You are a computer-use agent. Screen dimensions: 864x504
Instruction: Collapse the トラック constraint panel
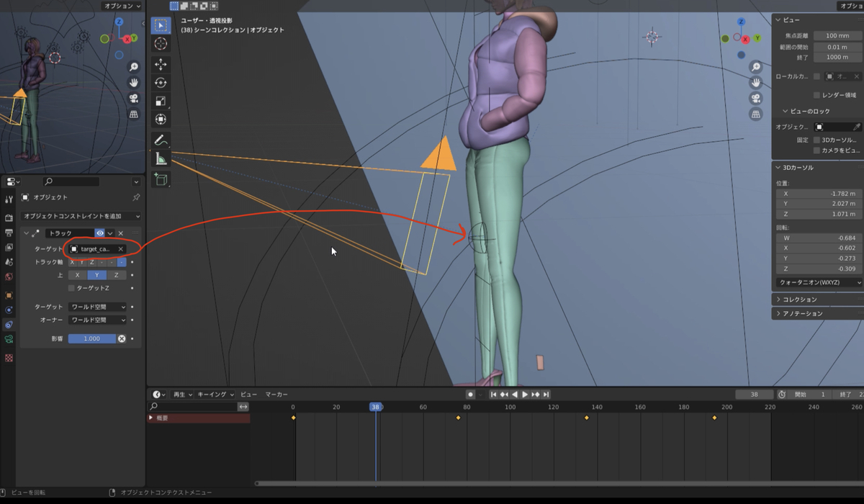(x=26, y=233)
